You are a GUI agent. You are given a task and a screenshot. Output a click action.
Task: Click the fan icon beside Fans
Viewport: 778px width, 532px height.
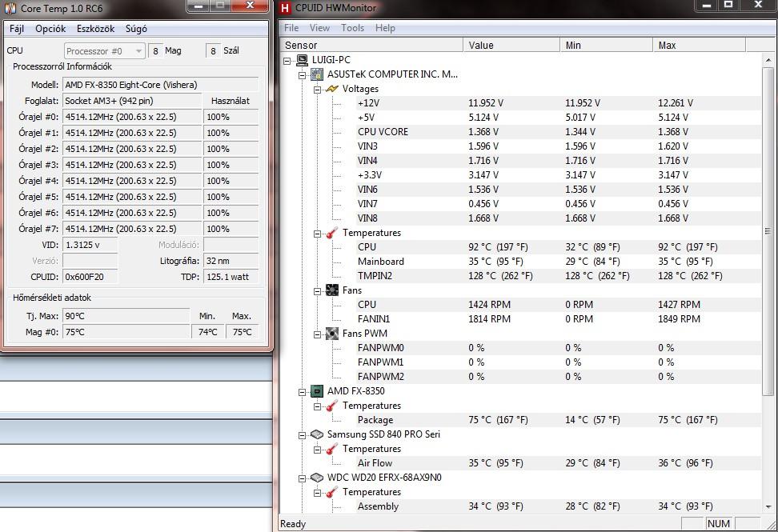click(331, 290)
